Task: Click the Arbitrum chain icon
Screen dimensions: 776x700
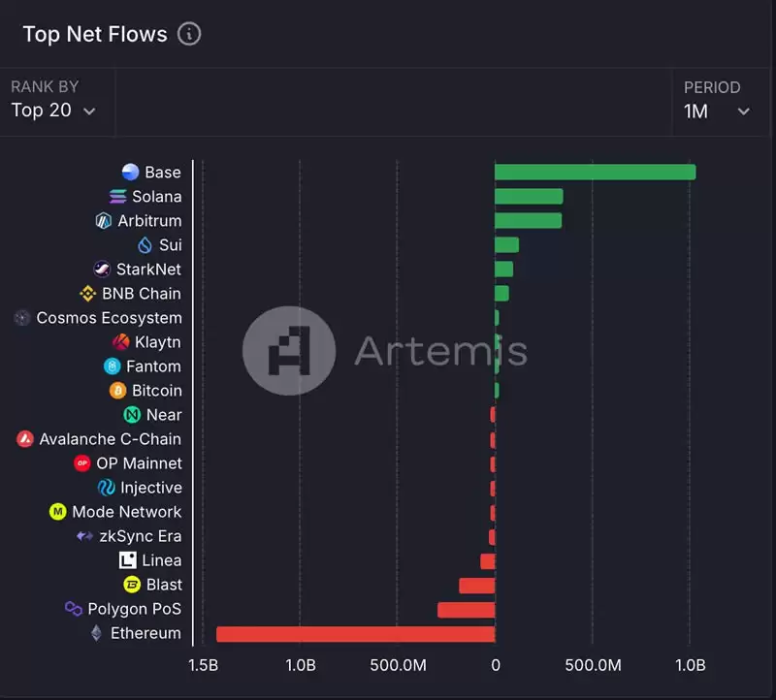Action: 102,220
